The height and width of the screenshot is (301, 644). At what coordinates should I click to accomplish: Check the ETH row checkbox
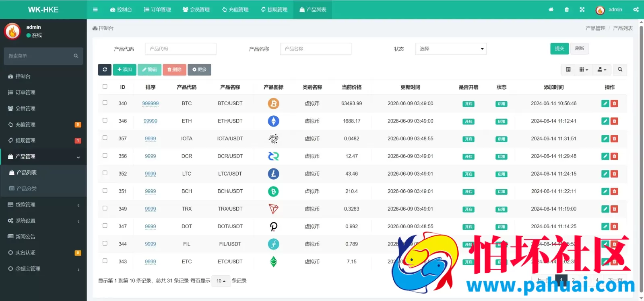(105, 120)
